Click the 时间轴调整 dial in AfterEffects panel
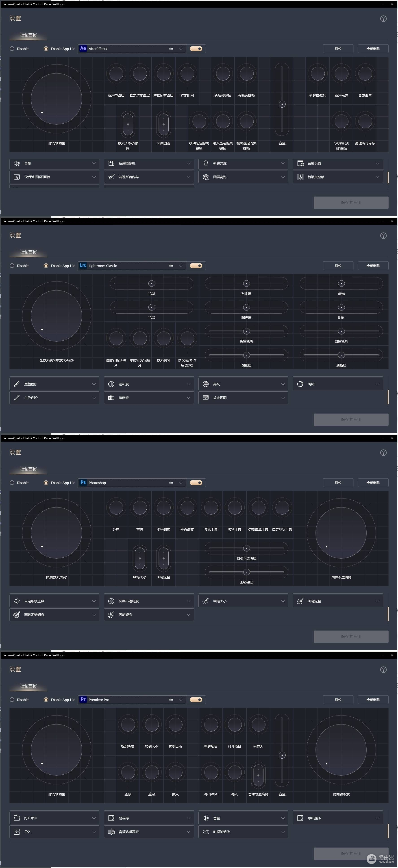This screenshot has height=868, width=398. click(x=57, y=99)
